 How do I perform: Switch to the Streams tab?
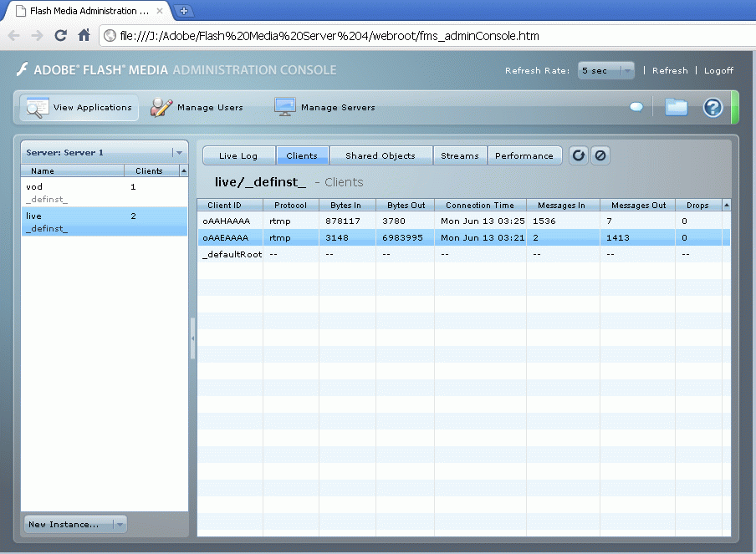pos(460,155)
